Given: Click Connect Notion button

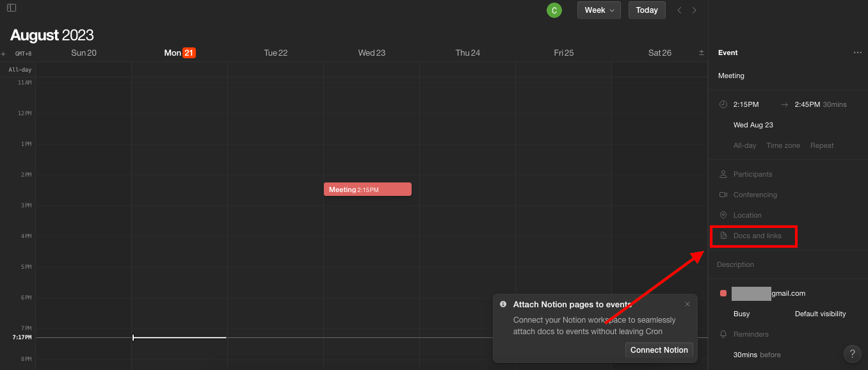Looking at the screenshot, I should click(x=659, y=350).
